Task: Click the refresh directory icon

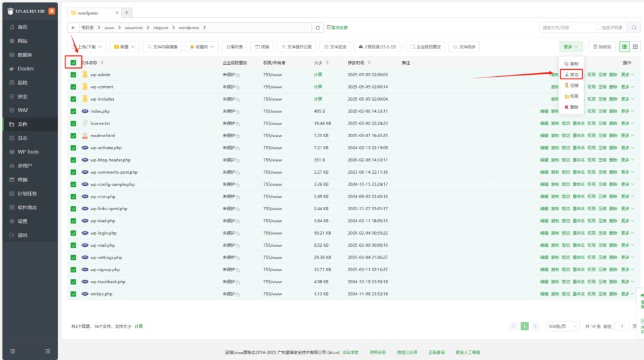Action: [318, 28]
